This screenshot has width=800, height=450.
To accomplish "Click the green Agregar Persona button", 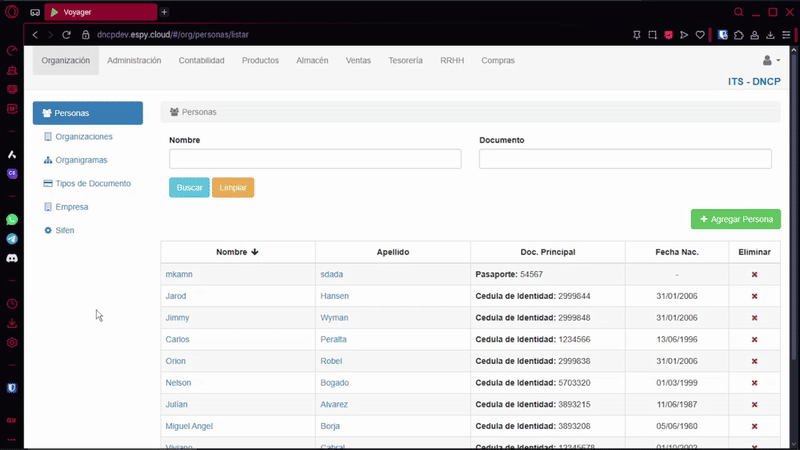I will click(735, 219).
